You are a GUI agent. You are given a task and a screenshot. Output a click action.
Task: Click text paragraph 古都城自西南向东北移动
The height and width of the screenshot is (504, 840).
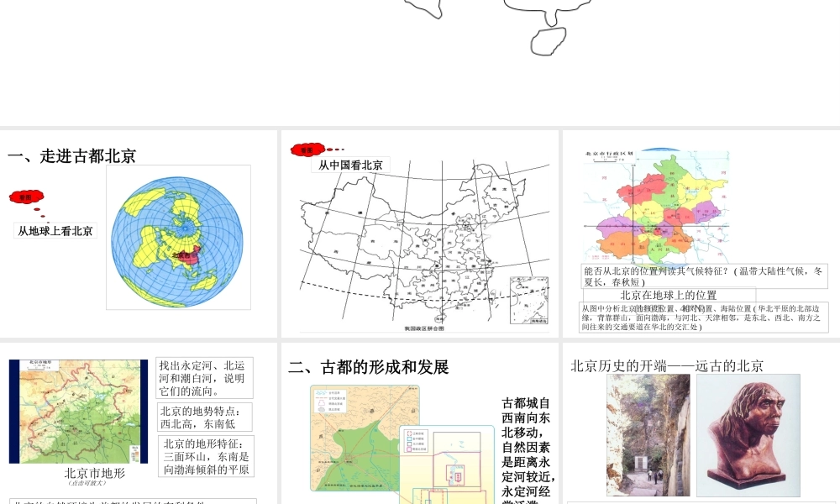(528, 450)
